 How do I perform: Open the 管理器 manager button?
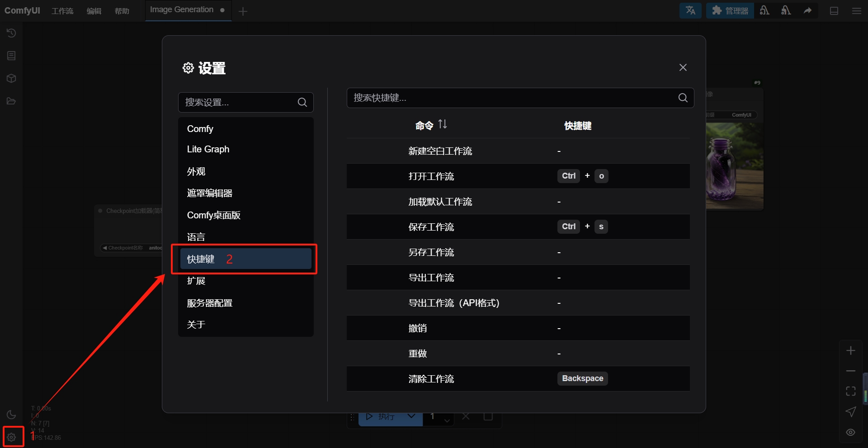(730, 10)
